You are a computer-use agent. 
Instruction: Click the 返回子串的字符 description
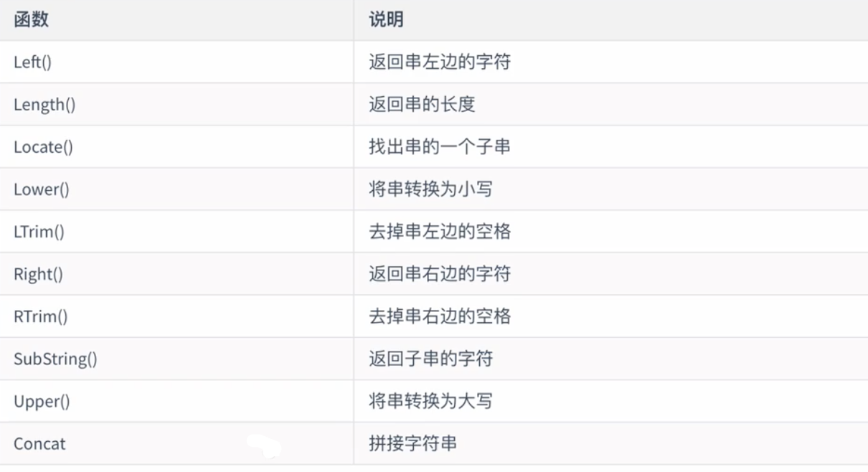coord(430,359)
